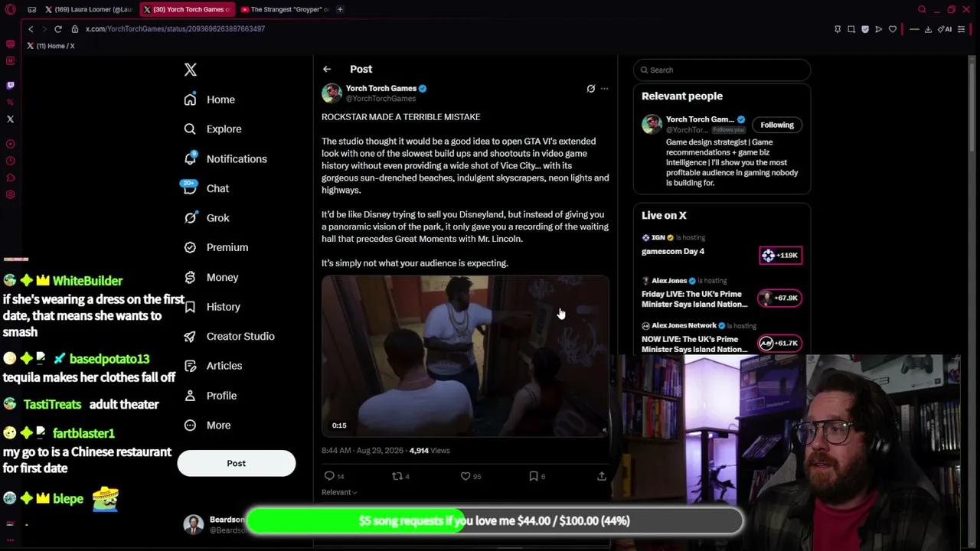Open Twitch icon in Opera sidebar
The image size is (980, 551).
10,85
